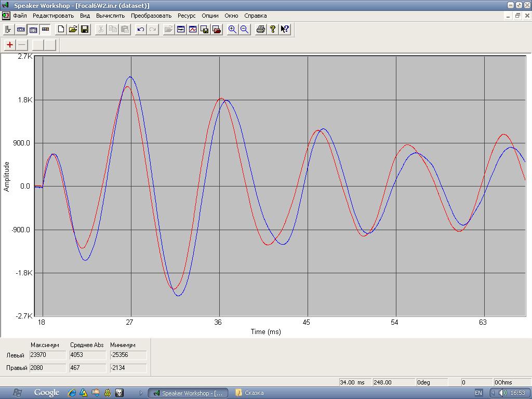Click the yellow question mark help icon
This screenshot has height=399, width=532.
[273, 29]
